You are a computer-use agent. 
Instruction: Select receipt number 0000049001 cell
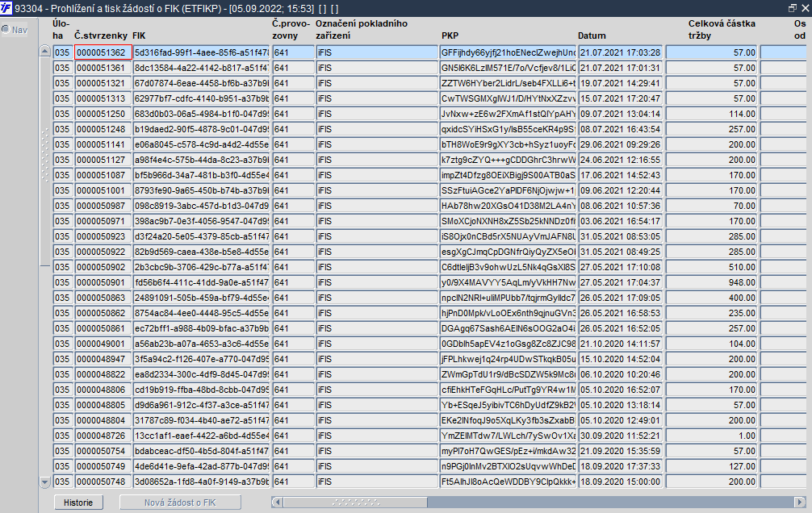(103, 344)
